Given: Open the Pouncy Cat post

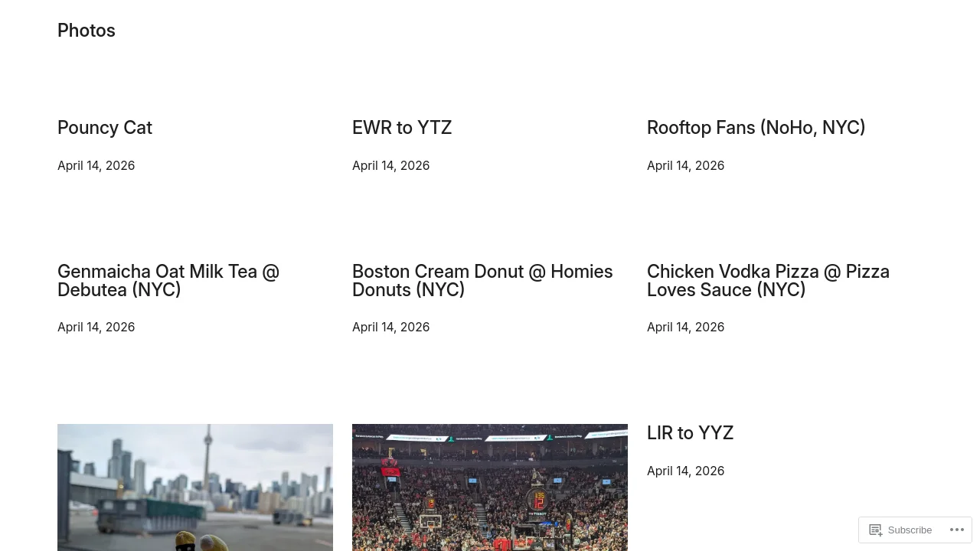Looking at the screenshot, I should click(x=105, y=128).
